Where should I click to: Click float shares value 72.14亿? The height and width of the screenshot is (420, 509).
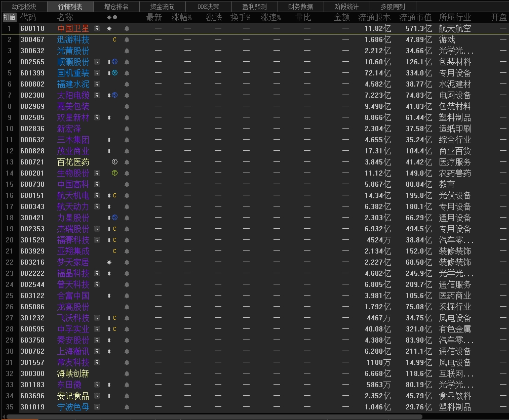378,73
